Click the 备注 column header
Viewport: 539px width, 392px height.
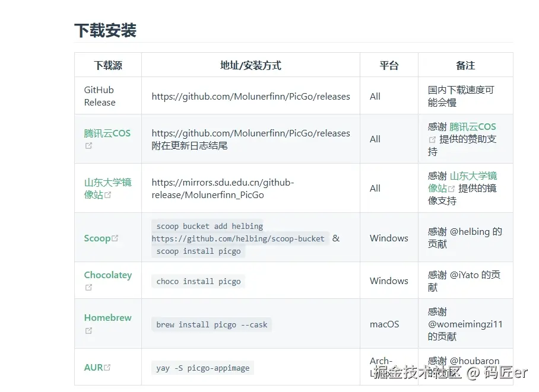click(x=465, y=65)
